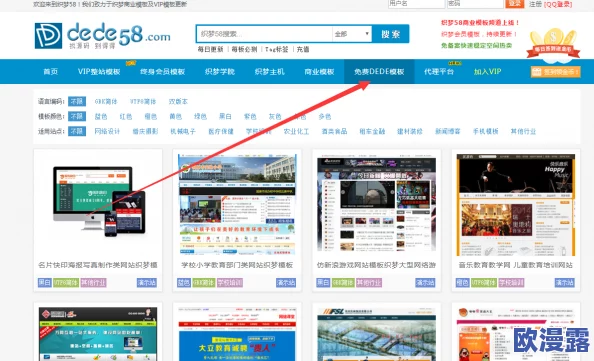
Task: Filter templates by 红色 color
Action: coord(126,116)
